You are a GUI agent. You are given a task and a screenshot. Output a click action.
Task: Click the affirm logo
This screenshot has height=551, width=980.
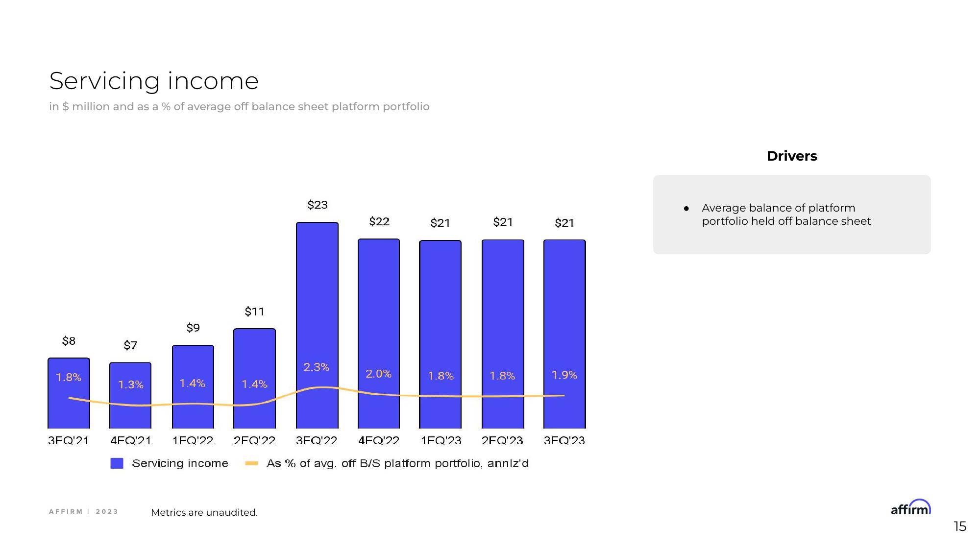pyautogui.click(x=910, y=507)
